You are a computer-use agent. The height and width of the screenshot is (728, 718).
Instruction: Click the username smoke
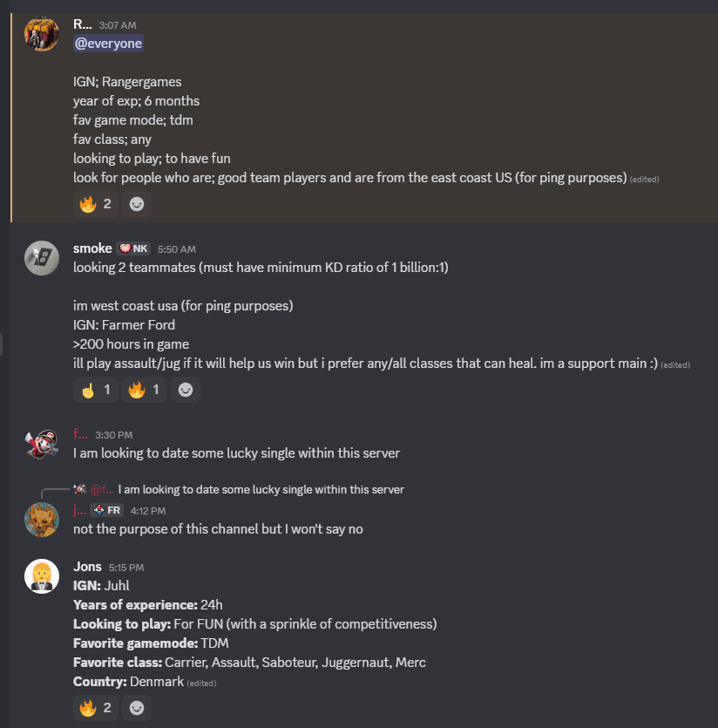tap(92, 248)
